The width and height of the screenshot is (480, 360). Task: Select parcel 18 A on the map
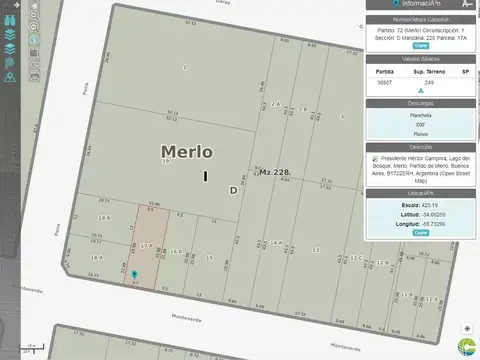point(97,258)
